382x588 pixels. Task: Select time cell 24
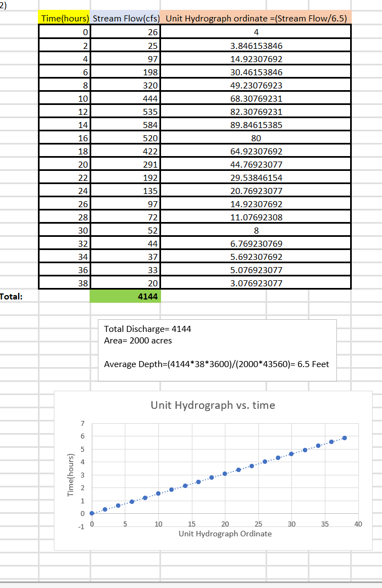64,191
